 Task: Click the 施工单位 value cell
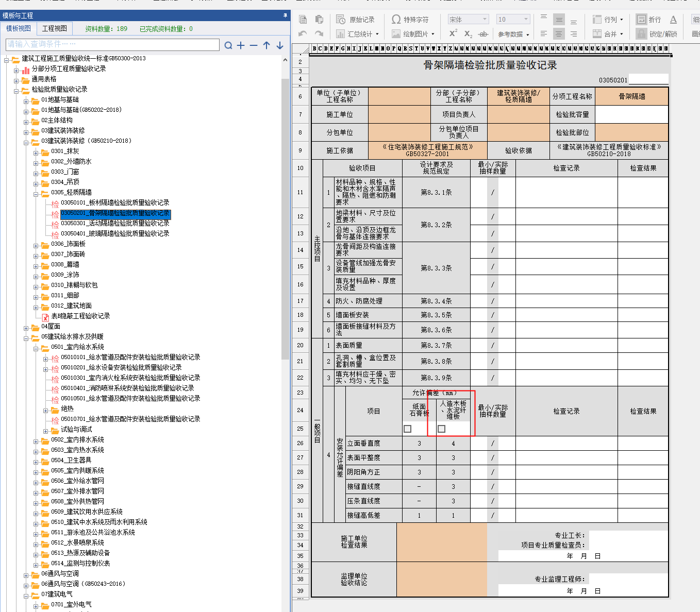point(399,114)
